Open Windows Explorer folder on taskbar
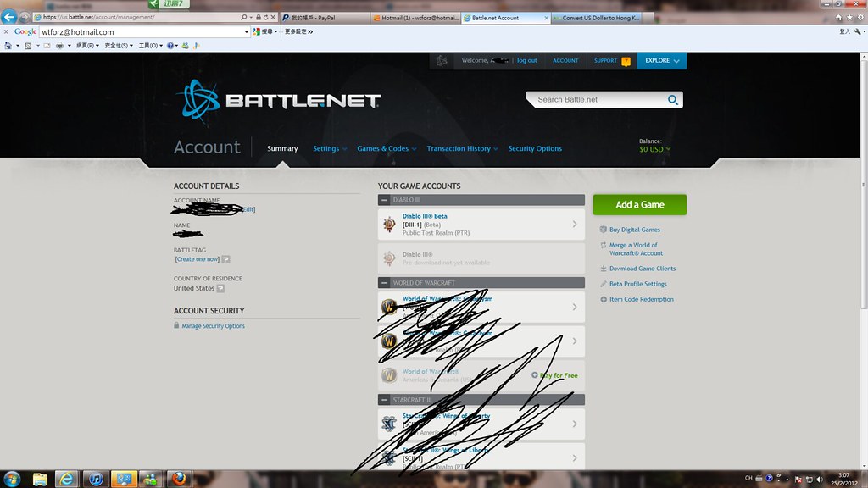The height and width of the screenshot is (488, 868). click(x=40, y=480)
